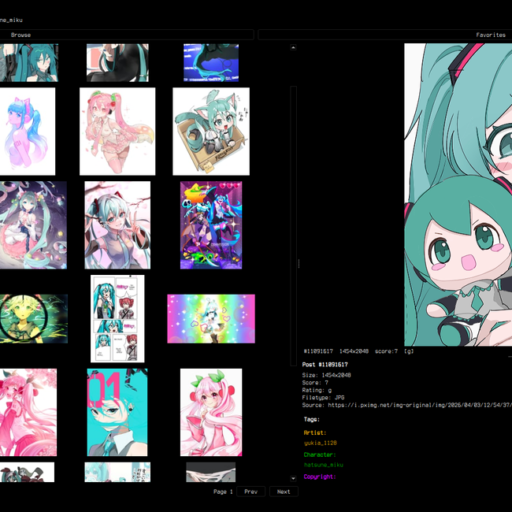Click the scroll-down arrow of the thumbnail list
Viewport: 512px width, 512px height.
tap(293, 478)
